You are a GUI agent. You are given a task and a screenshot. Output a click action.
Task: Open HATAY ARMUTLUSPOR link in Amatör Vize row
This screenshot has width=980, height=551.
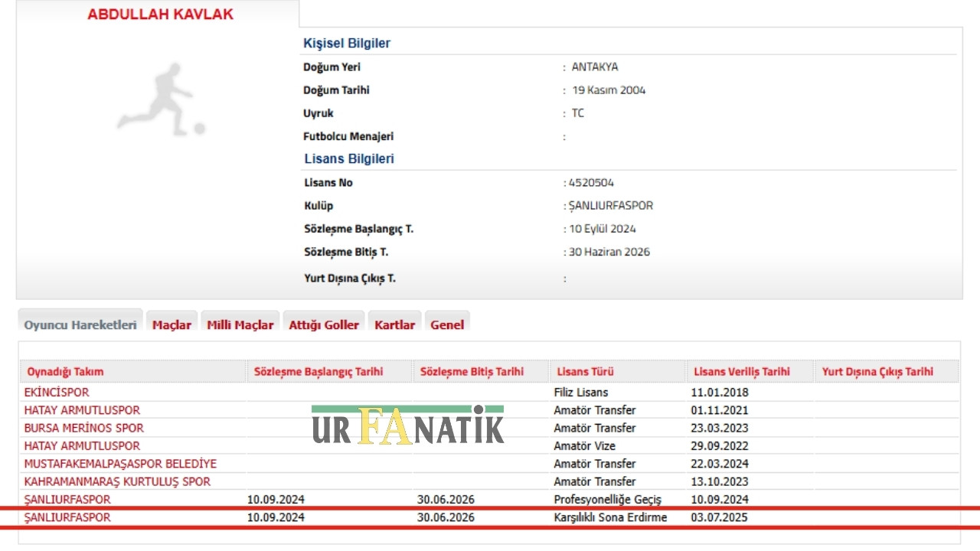(x=82, y=445)
